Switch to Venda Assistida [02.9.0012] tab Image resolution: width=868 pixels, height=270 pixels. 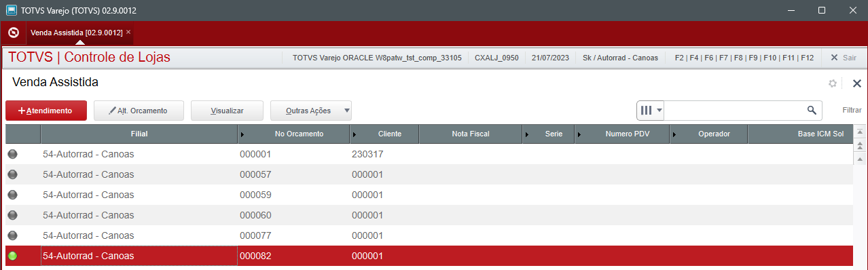(76, 32)
